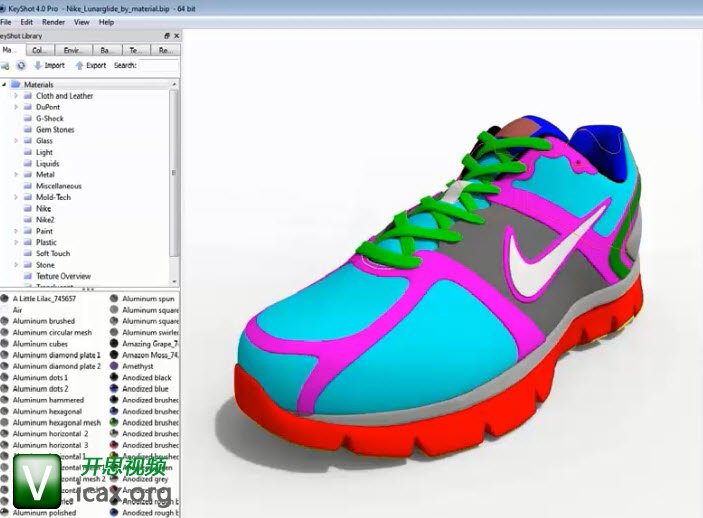This screenshot has width=703, height=518.
Task: Expand the Metal folder tree
Action: 16,175
